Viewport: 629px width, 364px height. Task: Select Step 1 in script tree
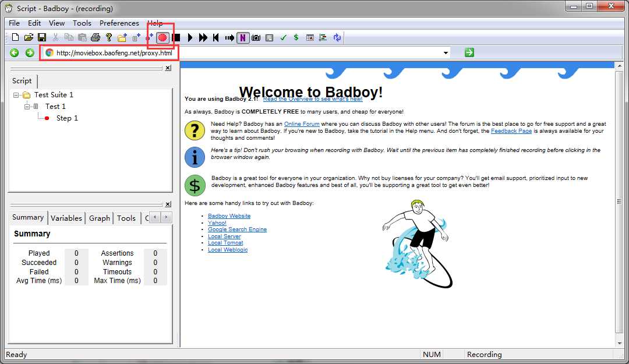[67, 118]
